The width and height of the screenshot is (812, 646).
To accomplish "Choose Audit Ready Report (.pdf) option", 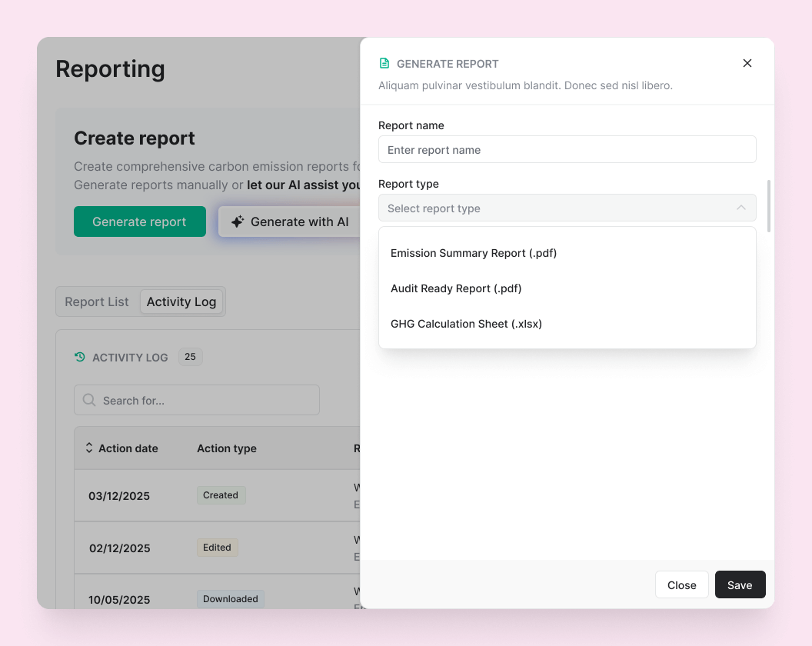I will (x=567, y=288).
